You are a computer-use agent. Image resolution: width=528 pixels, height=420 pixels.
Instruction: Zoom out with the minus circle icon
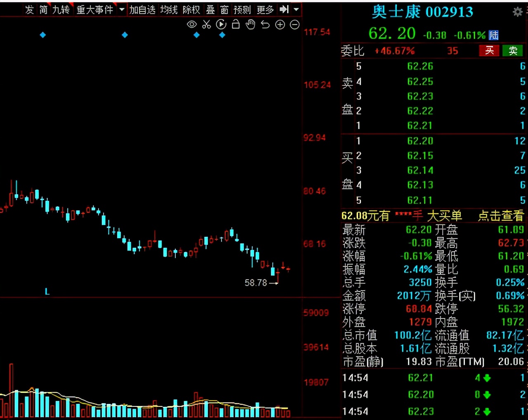click(x=295, y=25)
